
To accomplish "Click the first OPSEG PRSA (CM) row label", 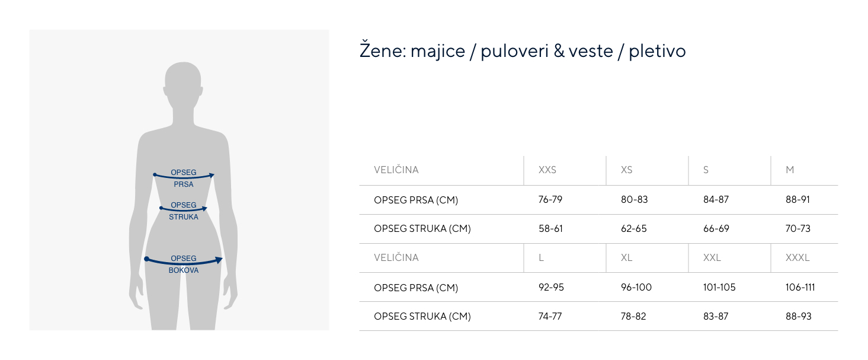I will point(416,200).
